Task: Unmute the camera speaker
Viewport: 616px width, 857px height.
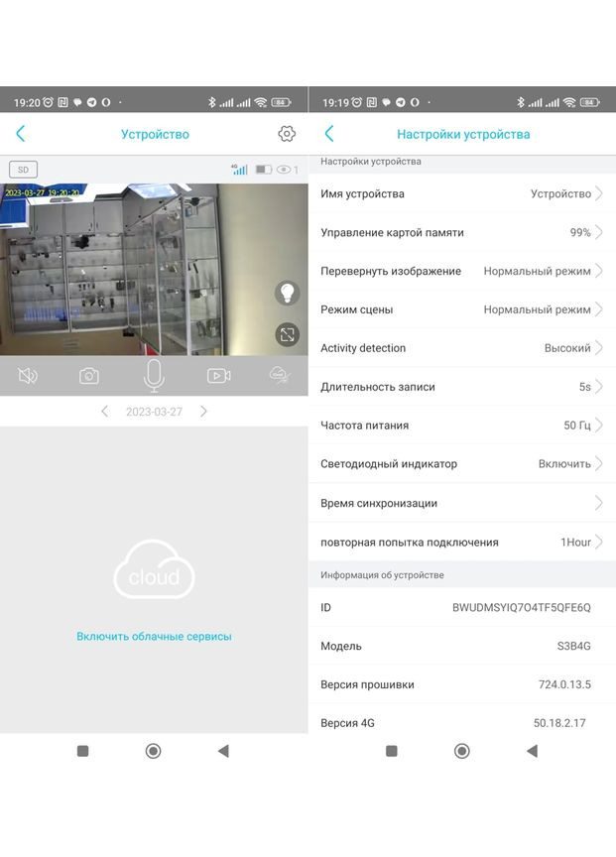Action: pos(28,376)
